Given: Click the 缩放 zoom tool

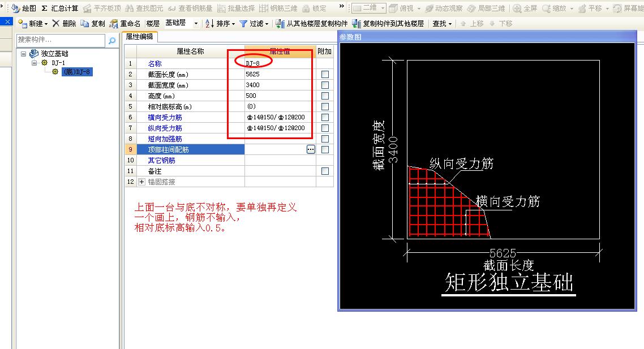Looking at the screenshot, I should tap(554, 8).
